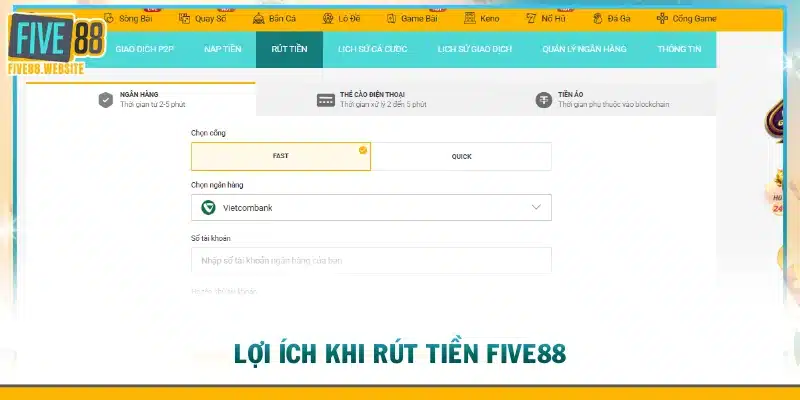Expand bank list using chevron arrow
This screenshot has width=800, height=400.
536,207
